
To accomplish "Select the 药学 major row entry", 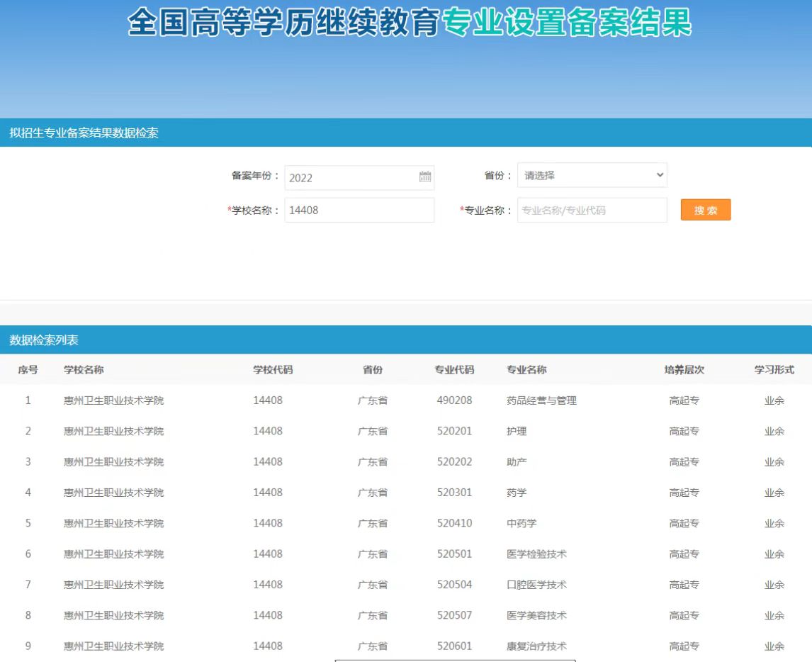I will click(517, 493).
